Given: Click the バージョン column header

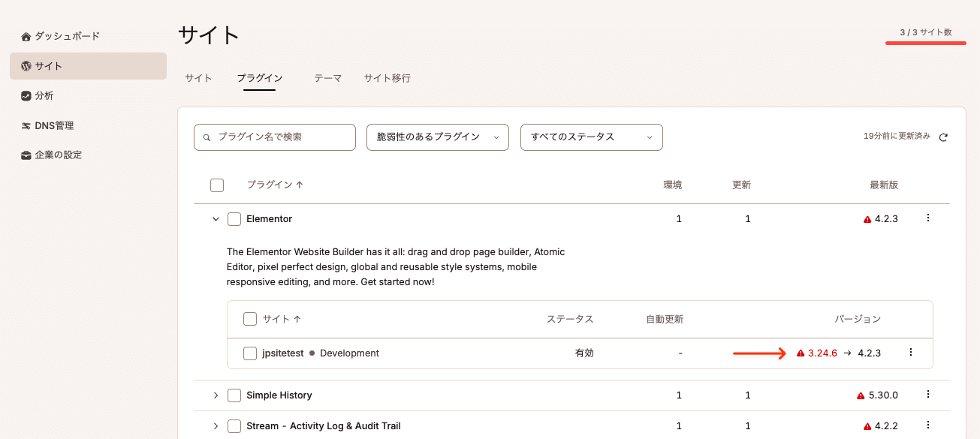Looking at the screenshot, I should (858, 319).
